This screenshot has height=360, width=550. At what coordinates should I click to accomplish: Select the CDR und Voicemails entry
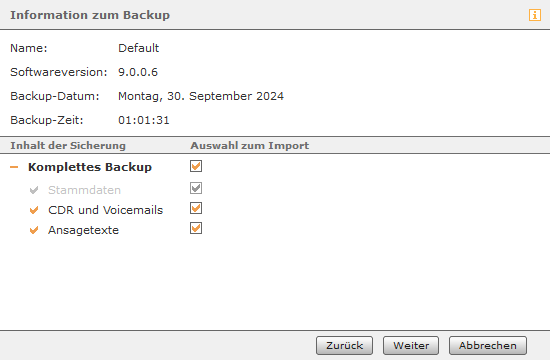pyautogui.click(x=105, y=210)
